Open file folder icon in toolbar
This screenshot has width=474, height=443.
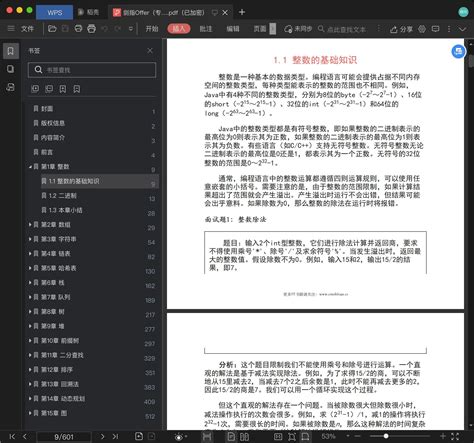[52, 29]
